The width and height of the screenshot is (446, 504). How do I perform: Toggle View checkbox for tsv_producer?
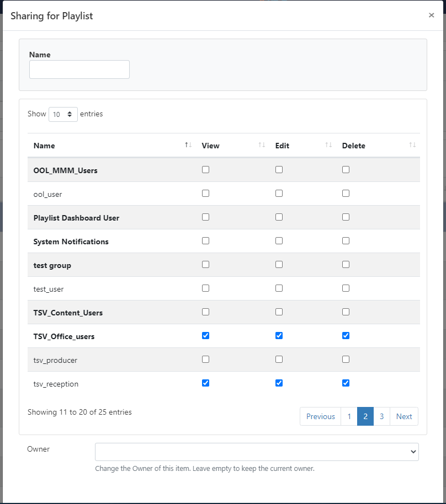tap(206, 360)
